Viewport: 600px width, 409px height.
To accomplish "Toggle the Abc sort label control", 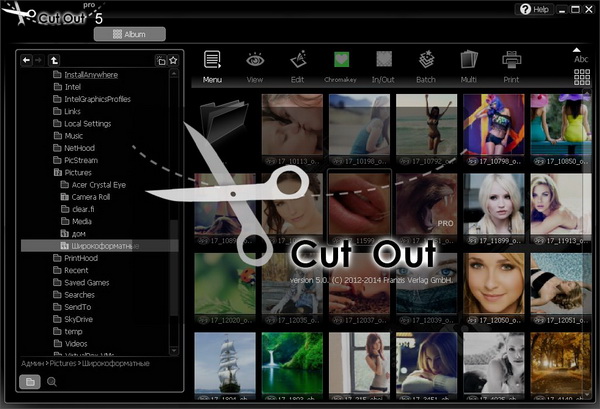I will pos(581,54).
